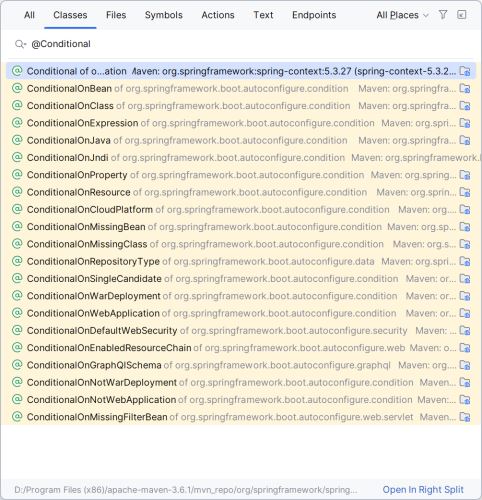Open the Files tab
The height and width of the screenshot is (500, 482).
click(116, 15)
